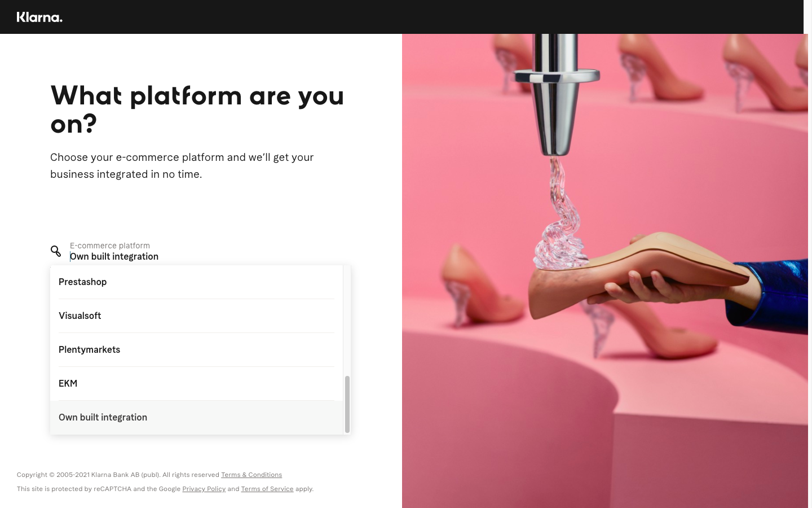Choose Visualsoft in the dropdown list
The height and width of the screenshot is (508, 812).
click(x=196, y=316)
